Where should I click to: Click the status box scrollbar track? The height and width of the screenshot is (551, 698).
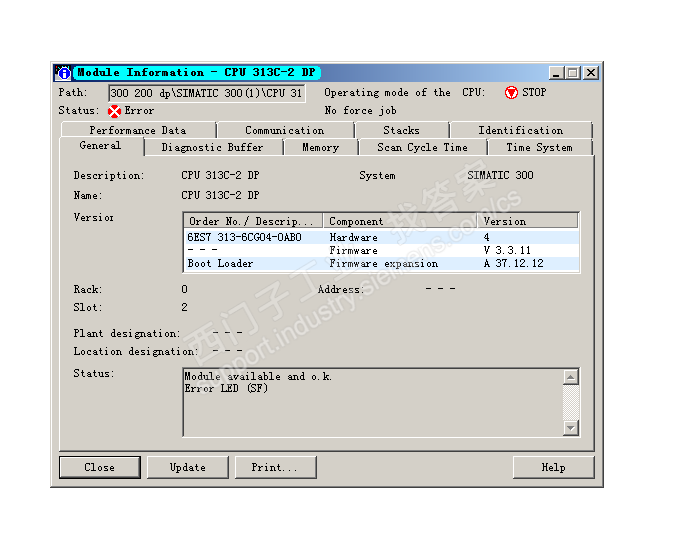tap(571, 402)
